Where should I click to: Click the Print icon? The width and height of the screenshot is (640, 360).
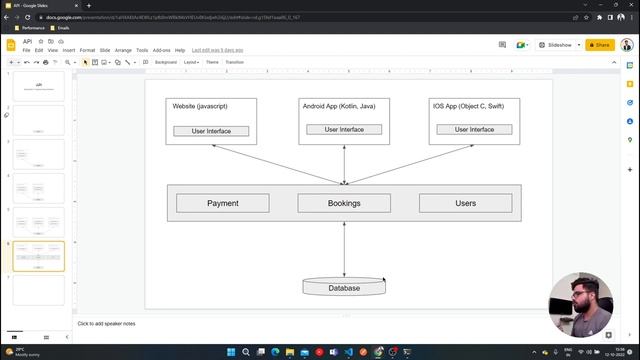[46, 62]
